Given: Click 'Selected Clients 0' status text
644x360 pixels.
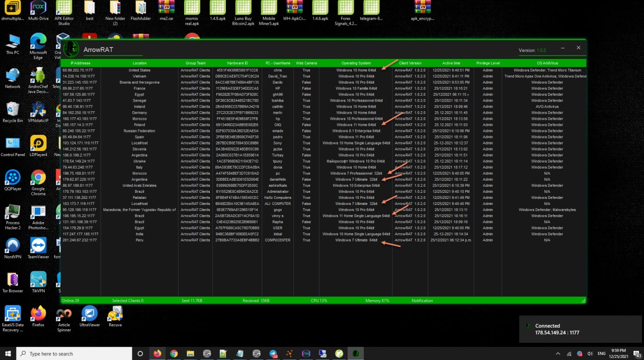Looking at the screenshot, I should (128, 301).
